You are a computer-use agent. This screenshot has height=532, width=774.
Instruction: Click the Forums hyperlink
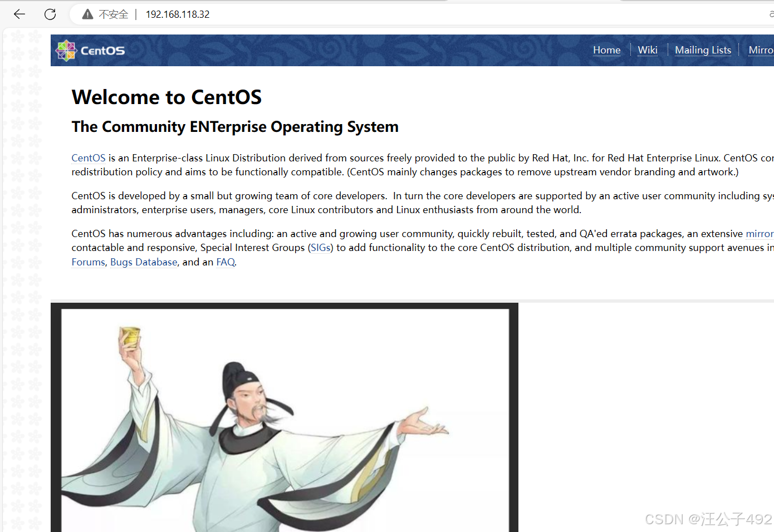point(88,262)
